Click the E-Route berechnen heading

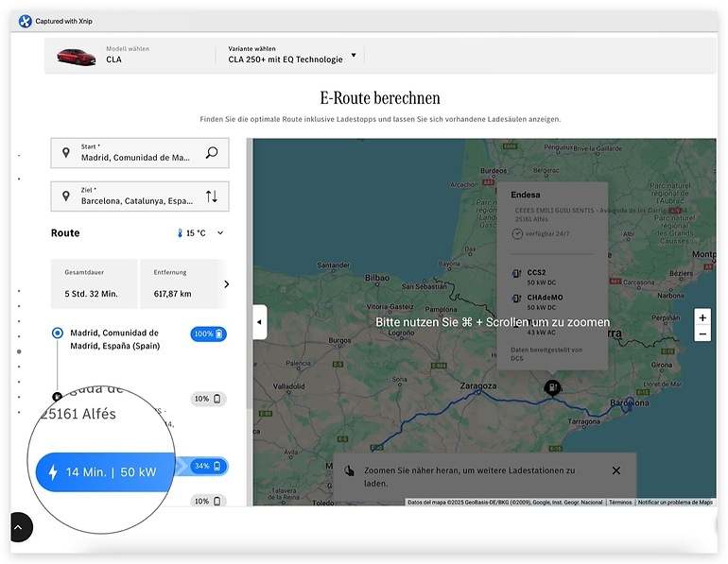380,98
